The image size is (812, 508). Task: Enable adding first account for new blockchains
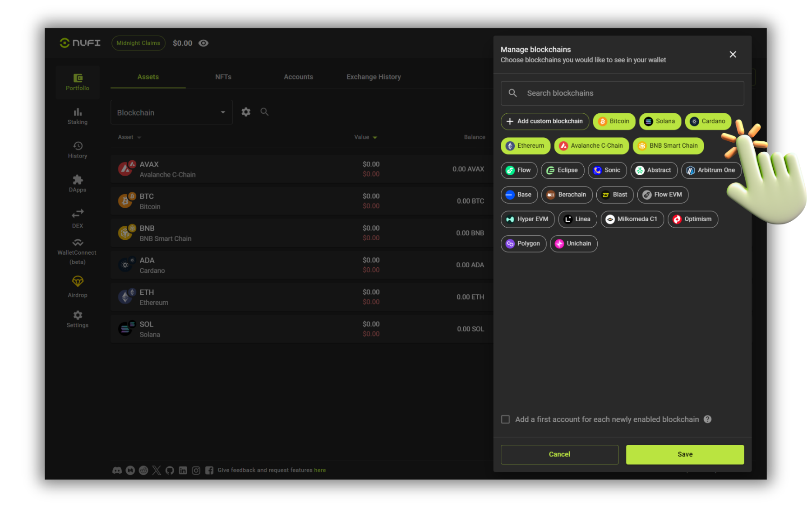coord(506,419)
